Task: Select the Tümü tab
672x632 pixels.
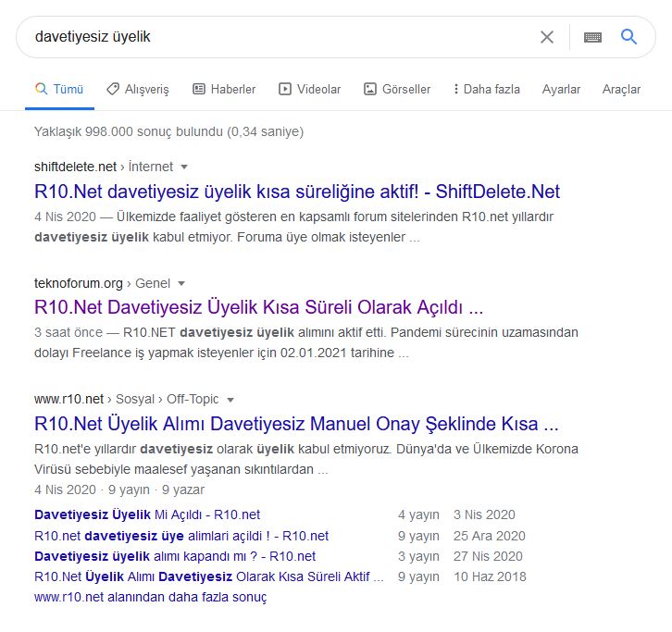Action: point(59,89)
